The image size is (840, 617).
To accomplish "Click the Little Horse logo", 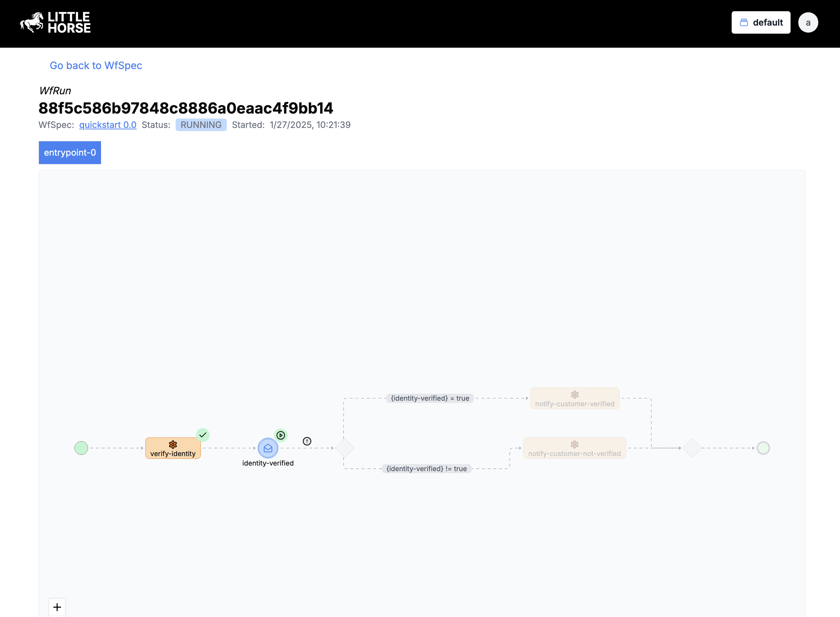I will click(55, 22).
